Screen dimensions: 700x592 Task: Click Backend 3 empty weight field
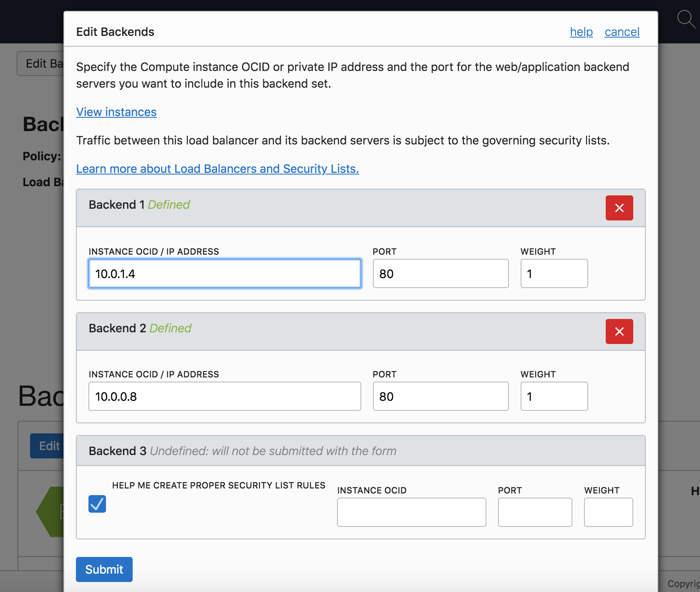click(x=608, y=512)
